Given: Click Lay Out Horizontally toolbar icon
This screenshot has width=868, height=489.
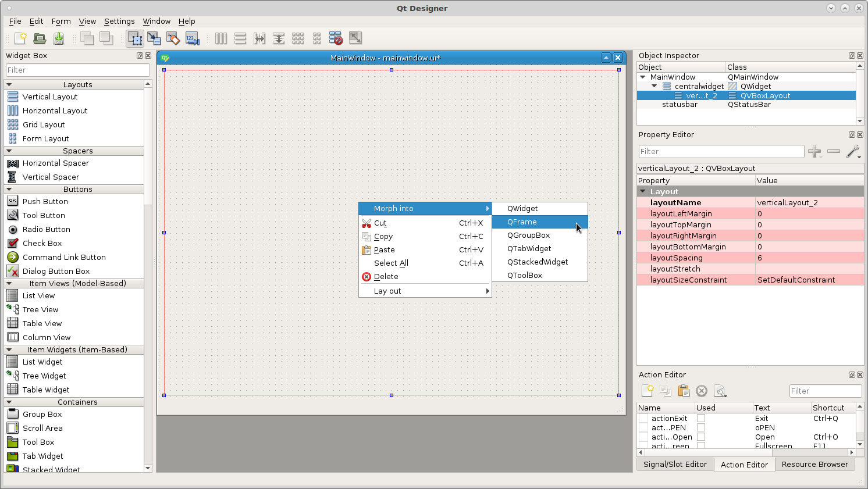Looking at the screenshot, I should (x=221, y=38).
